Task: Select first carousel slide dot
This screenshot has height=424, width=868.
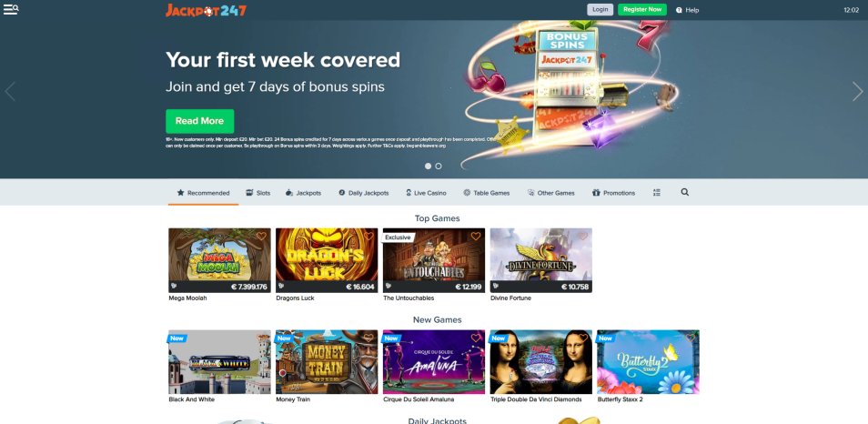Action: pos(428,167)
